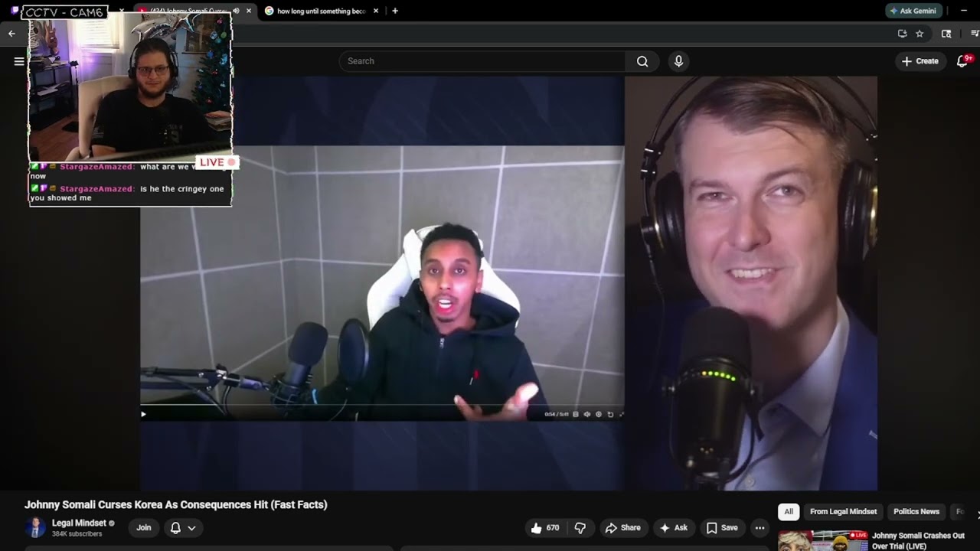Play the embedded inner video

143,415
